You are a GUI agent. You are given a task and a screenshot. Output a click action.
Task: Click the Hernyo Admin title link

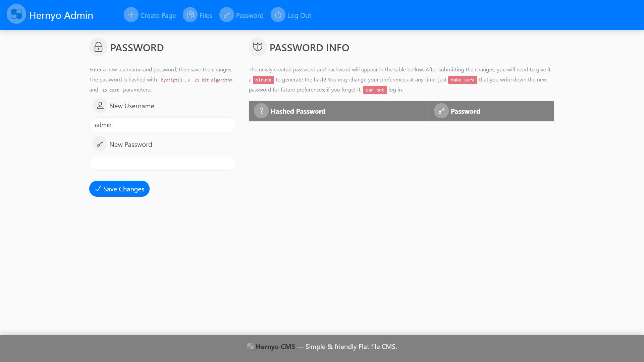click(x=61, y=15)
